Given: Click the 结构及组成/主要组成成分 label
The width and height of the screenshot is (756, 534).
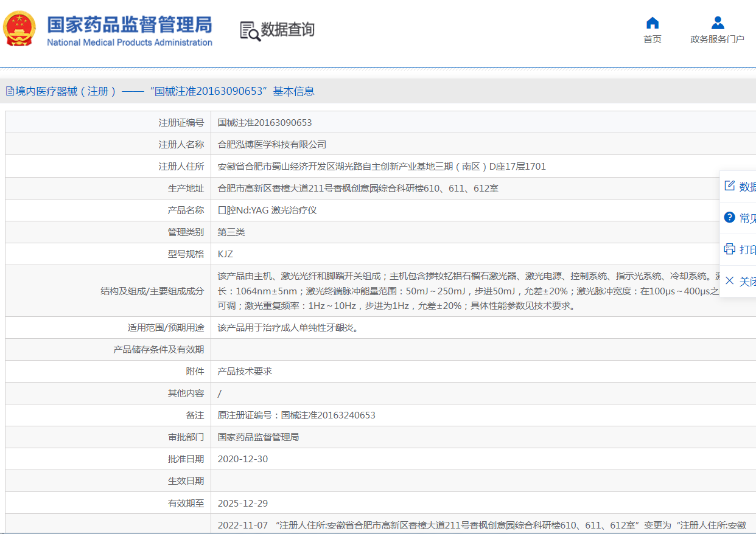Looking at the screenshot, I should [x=152, y=291].
